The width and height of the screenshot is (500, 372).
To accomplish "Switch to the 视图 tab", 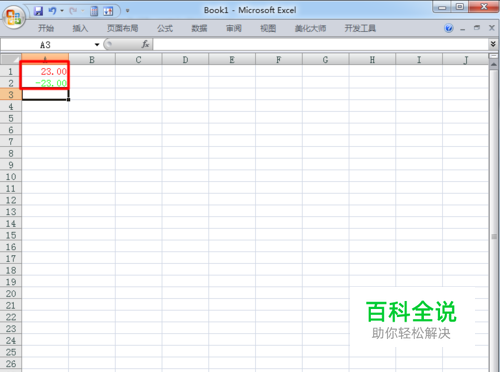I will click(x=268, y=28).
